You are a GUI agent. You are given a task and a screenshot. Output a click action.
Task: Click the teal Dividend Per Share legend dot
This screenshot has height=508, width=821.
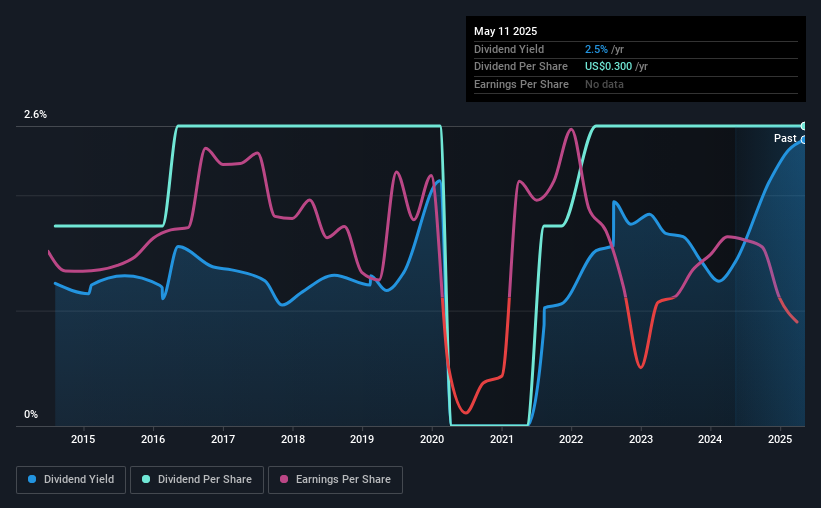click(146, 479)
